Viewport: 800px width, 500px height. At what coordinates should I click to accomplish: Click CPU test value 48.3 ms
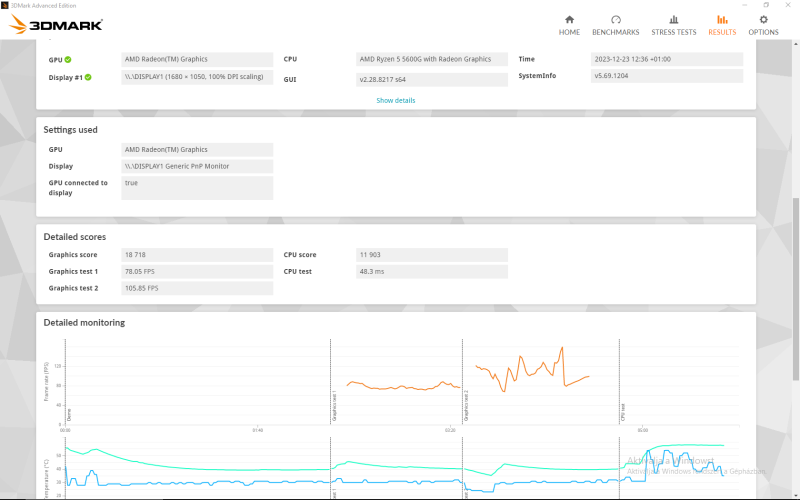click(x=432, y=271)
